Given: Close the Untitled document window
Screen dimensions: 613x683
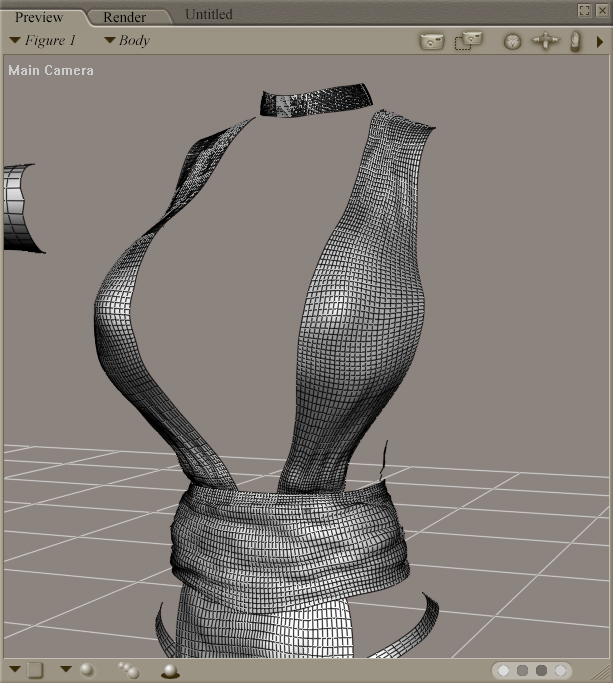Looking at the screenshot, I should coord(602,10).
